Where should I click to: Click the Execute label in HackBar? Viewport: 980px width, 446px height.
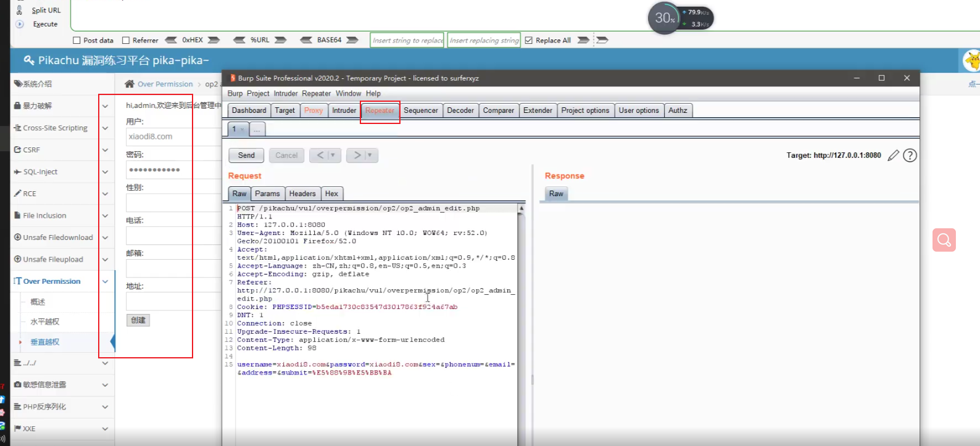(x=45, y=24)
